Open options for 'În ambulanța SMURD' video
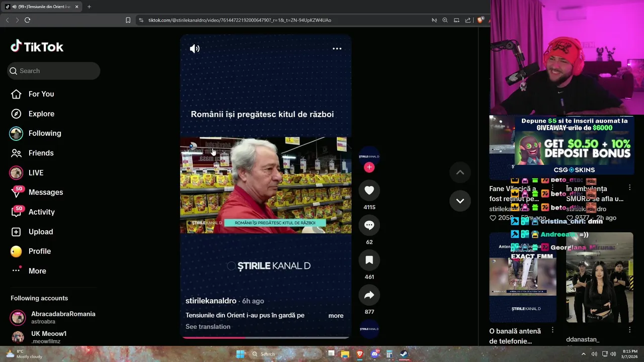Viewport: 644px width, 362px height. pos(629,188)
